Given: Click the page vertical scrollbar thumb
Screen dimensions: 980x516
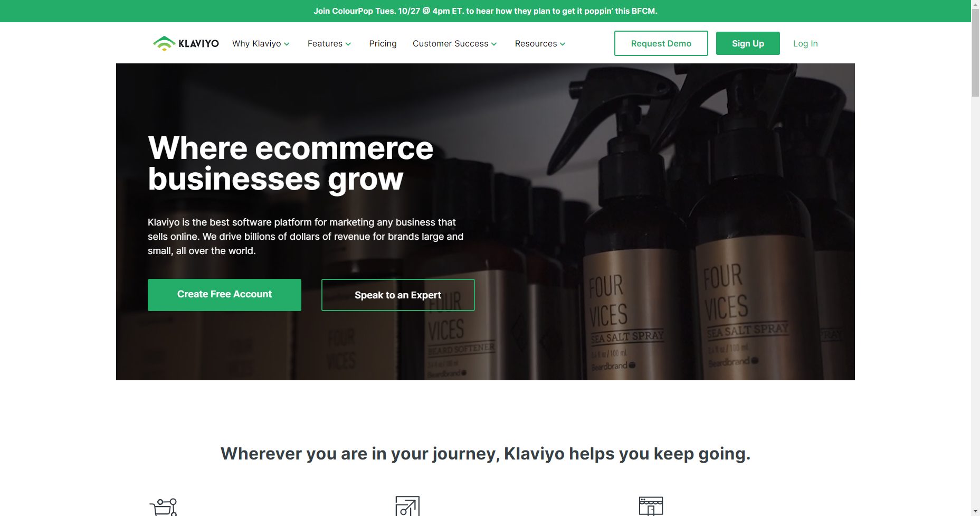Looking at the screenshot, I should pos(975,53).
